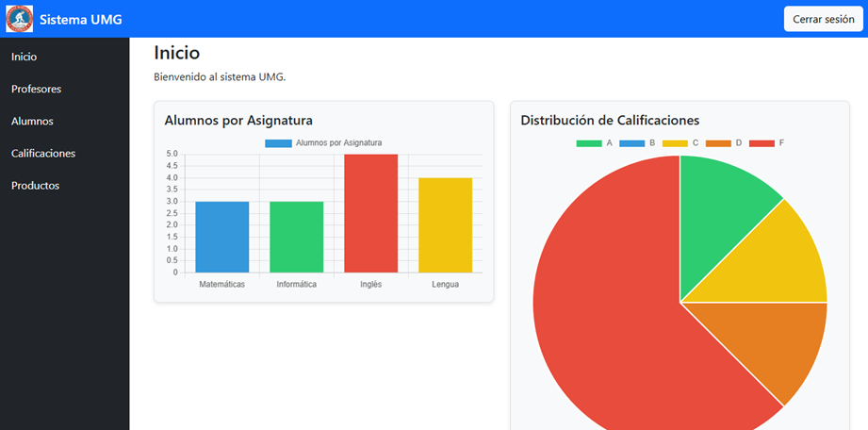The image size is (868, 430).
Task: Hide the blue B legend series
Action: [x=637, y=143]
